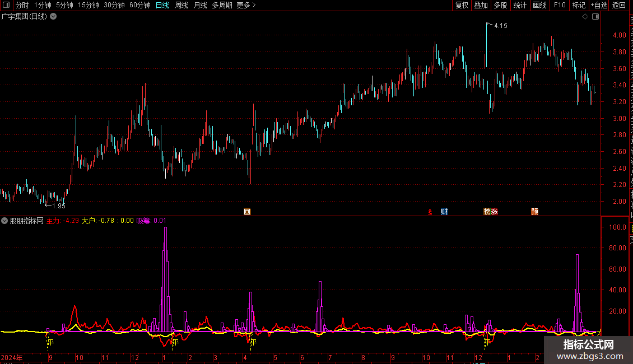Click the 涨 limit-up marker icon
This screenshot has width=633, height=364.
point(494,212)
